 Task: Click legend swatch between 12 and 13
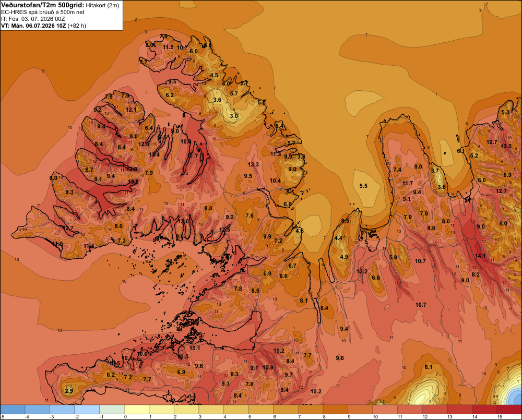[x=434, y=410]
